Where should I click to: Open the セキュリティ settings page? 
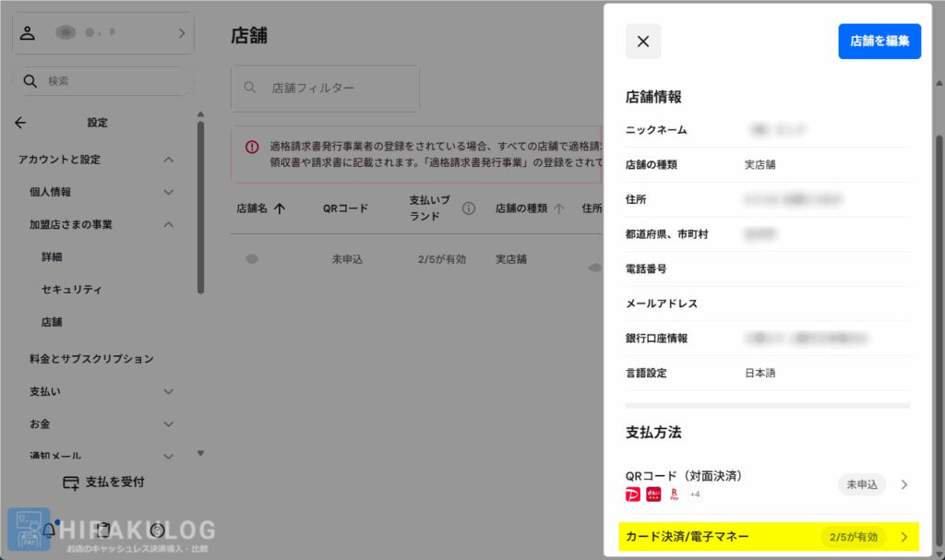coord(71,290)
